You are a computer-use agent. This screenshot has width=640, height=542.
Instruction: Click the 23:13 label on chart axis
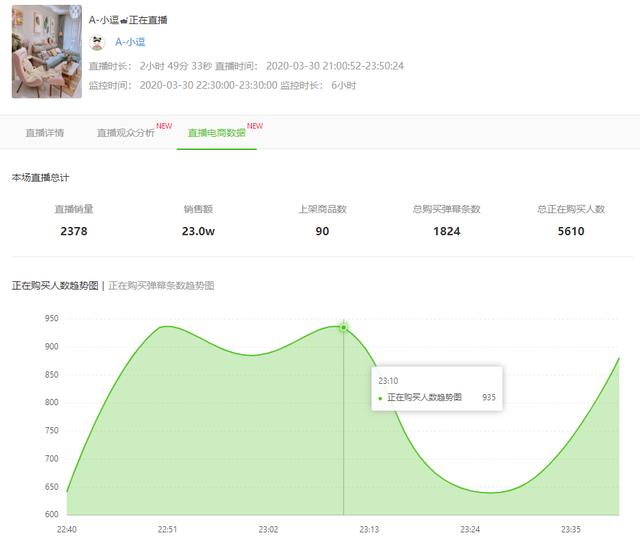(369, 529)
